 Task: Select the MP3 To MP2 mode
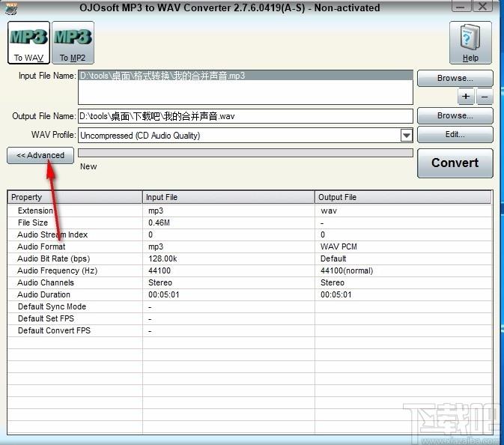(73, 43)
